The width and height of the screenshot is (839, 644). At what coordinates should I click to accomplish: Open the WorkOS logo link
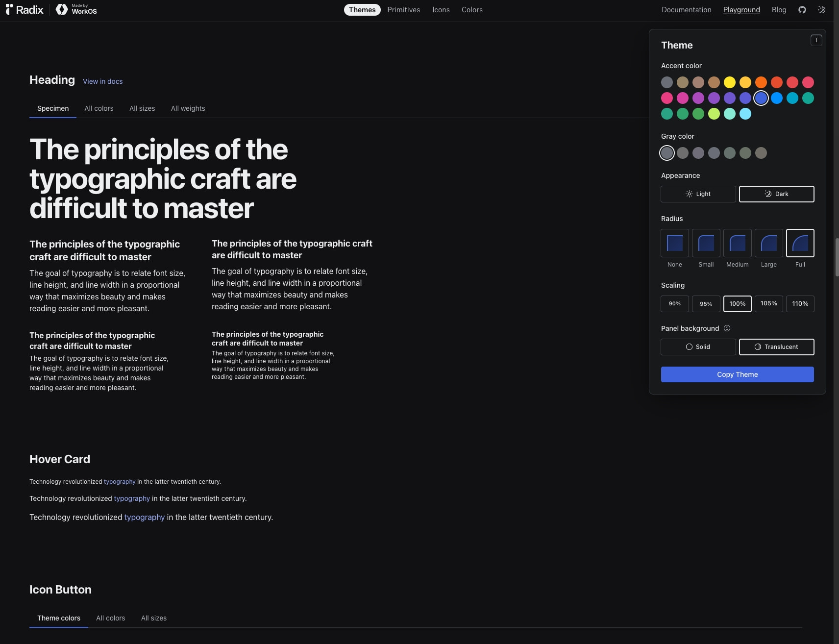click(76, 10)
